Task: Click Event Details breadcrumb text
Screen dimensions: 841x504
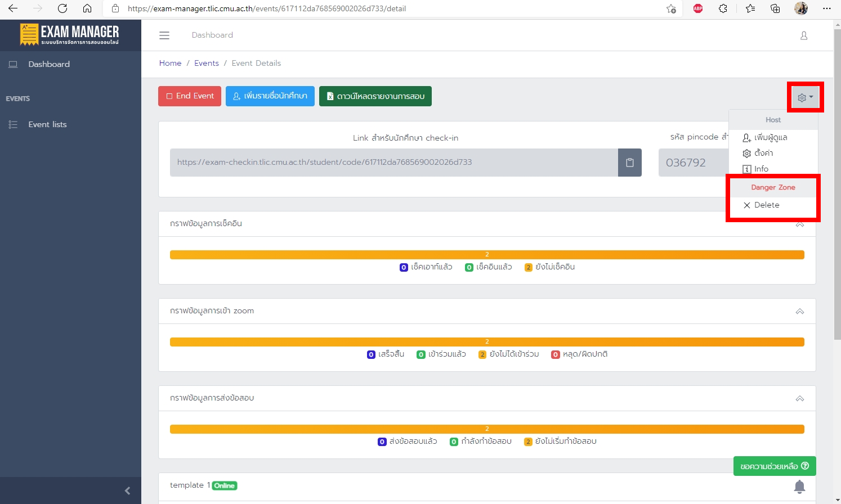Action: pyautogui.click(x=256, y=63)
